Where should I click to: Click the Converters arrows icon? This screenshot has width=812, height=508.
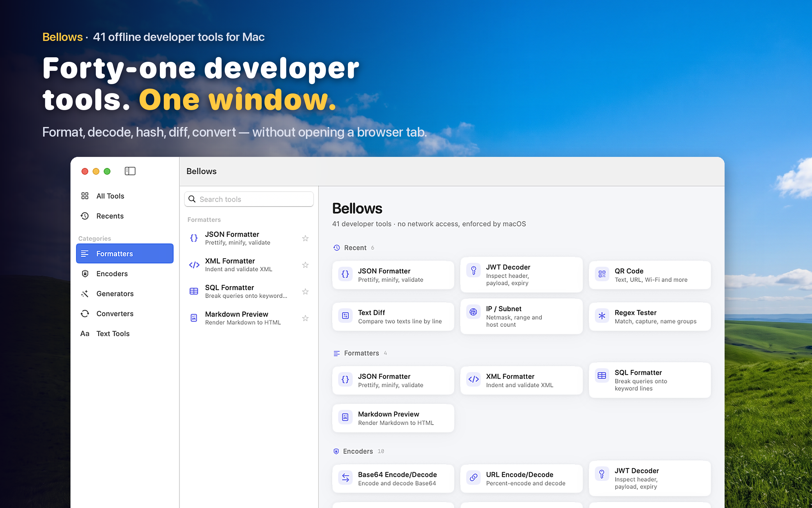click(x=85, y=314)
